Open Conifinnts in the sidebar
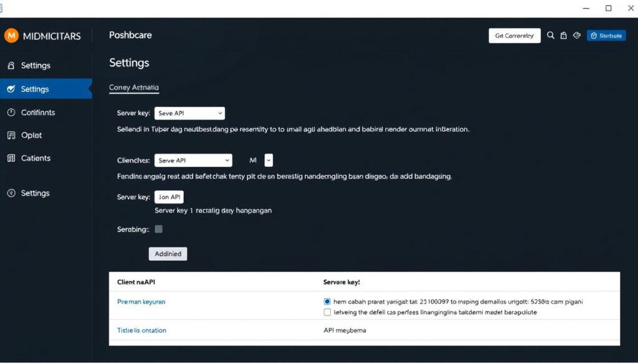Viewport: 638px width, 364px height. point(46,113)
